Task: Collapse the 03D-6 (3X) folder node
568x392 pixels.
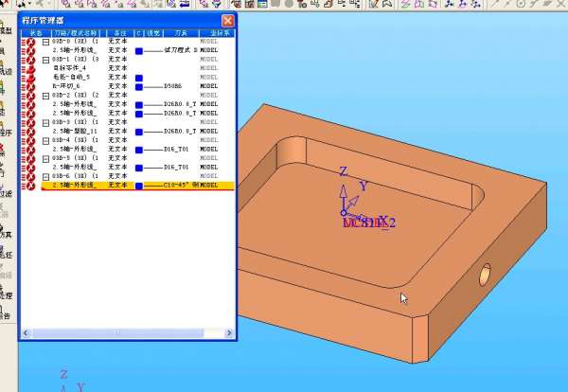Action: (45, 177)
